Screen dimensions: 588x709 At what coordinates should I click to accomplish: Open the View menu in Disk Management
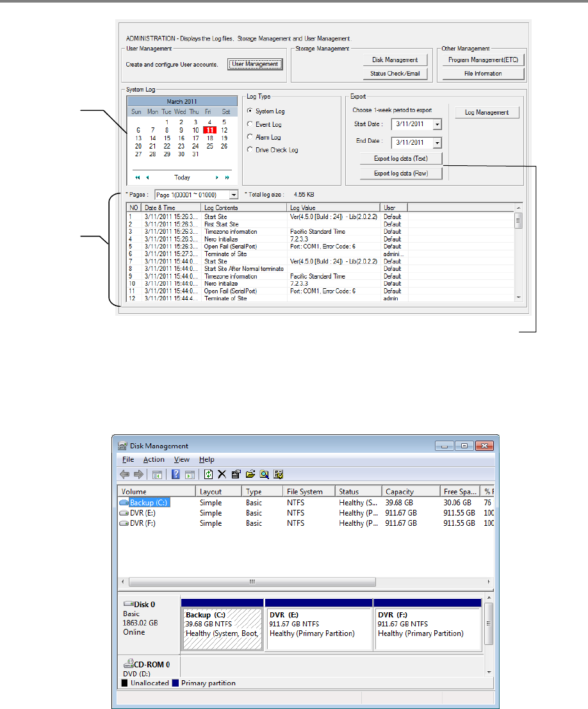(x=182, y=459)
